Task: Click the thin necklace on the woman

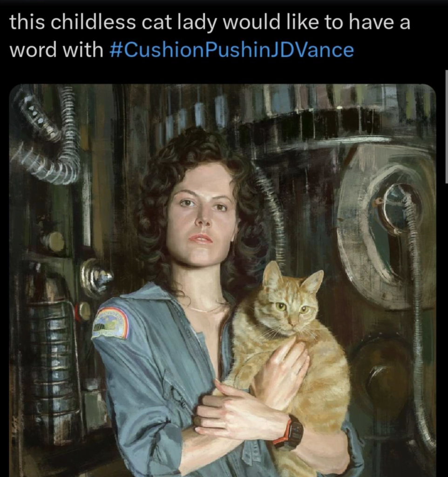Action: tap(204, 309)
